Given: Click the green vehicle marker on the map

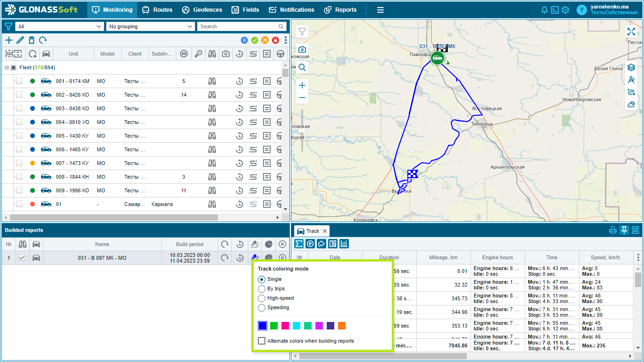Looking at the screenshot, I should [437, 59].
